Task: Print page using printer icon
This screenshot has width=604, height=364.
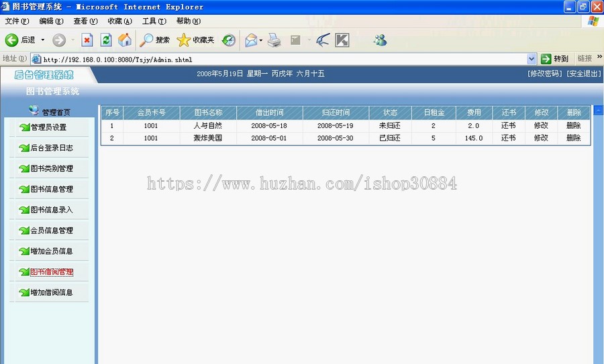Action: click(274, 40)
